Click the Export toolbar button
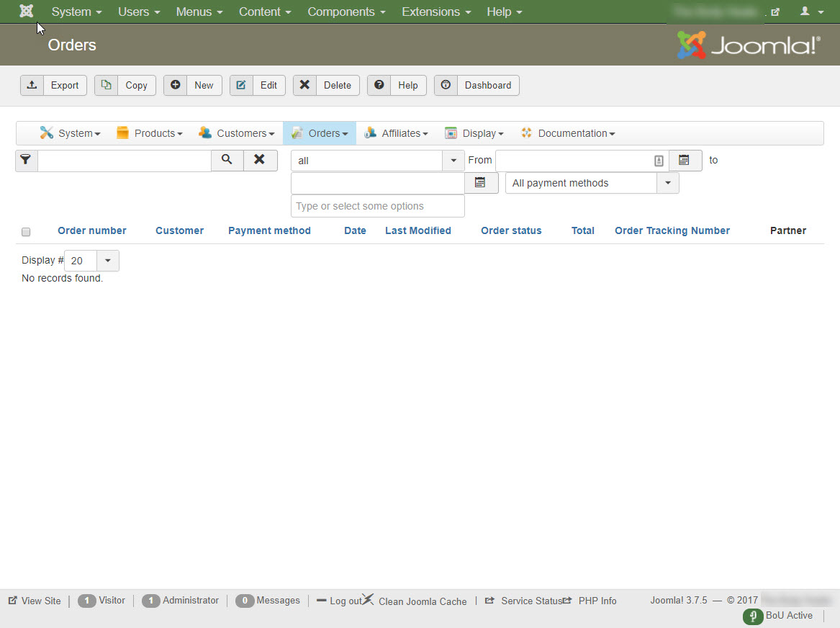 click(53, 85)
